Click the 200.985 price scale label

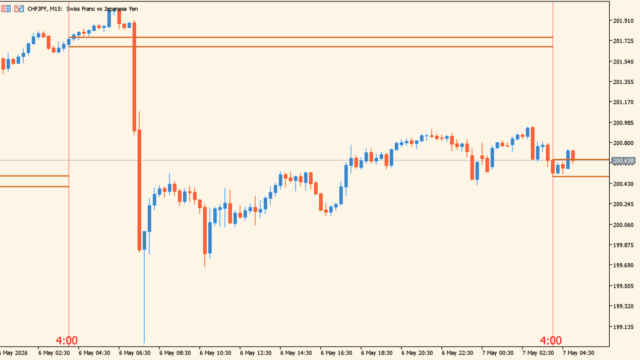[x=623, y=123]
